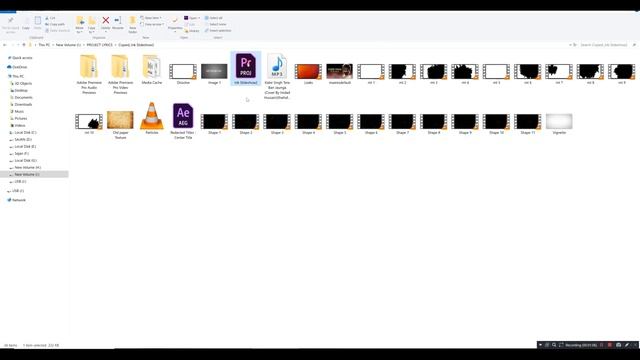The height and width of the screenshot is (360, 640).
Task: Click Select none in the ribbon
Action: (x=216, y=24)
